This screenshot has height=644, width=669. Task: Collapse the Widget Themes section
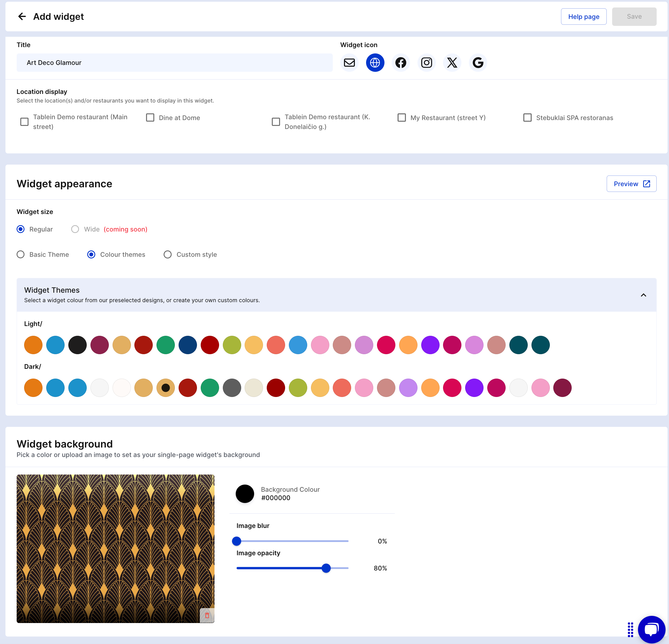pos(643,295)
